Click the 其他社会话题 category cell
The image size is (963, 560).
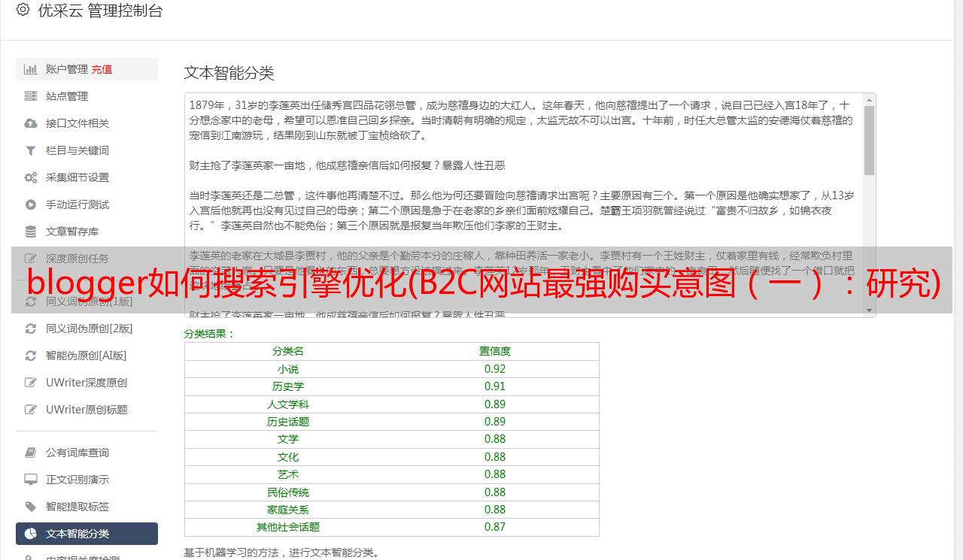[x=288, y=527]
